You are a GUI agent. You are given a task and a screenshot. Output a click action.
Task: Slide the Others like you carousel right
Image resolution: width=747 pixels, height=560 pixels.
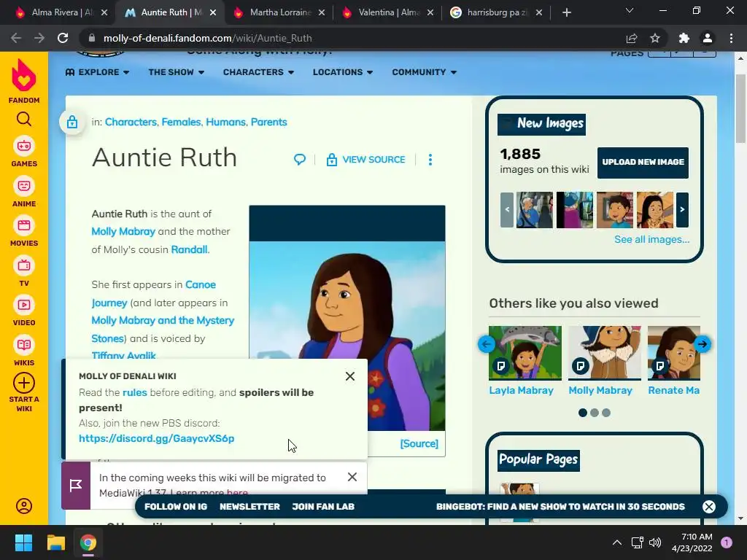pos(703,344)
